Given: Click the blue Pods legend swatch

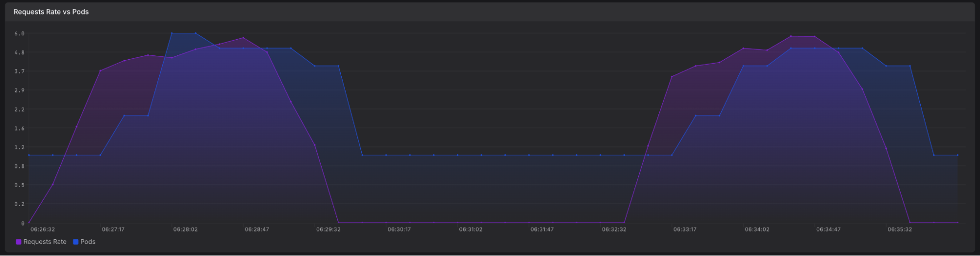Looking at the screenshot, I should coord(76,242).
